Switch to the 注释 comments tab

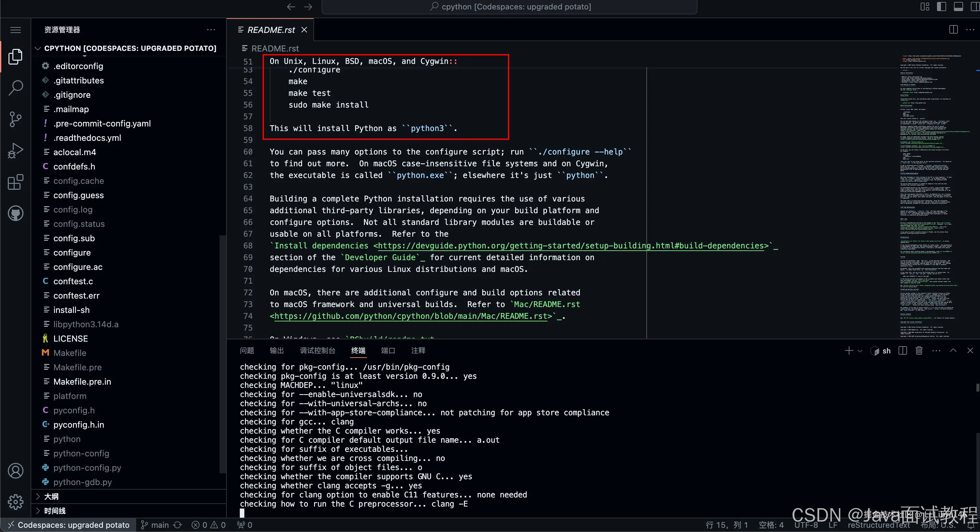pos(418,350)
